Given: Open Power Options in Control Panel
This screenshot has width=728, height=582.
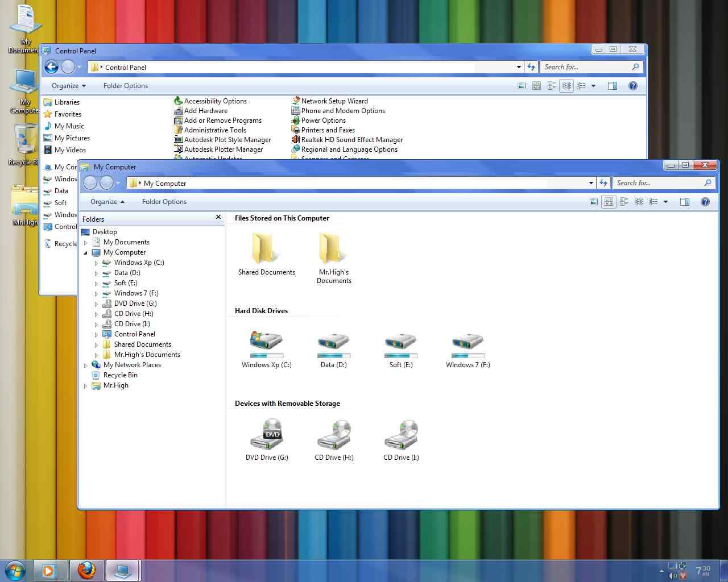Looking at the screenshot, I should click(318, 120).
